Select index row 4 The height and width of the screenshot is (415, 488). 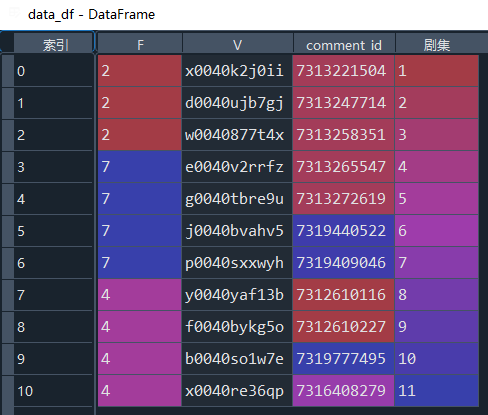pos(53,199)
